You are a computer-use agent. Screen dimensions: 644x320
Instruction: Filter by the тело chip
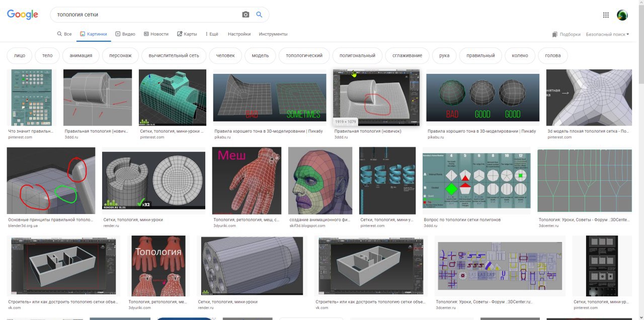(x=47, y=55)
